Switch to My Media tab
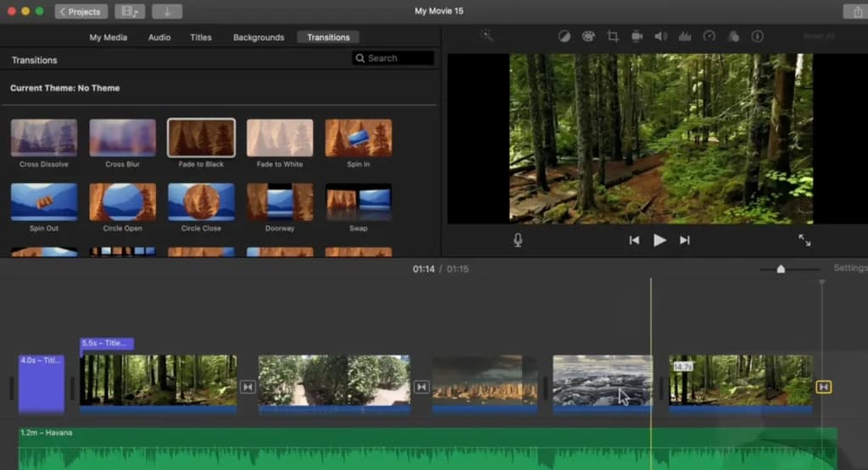 pyautogui.click(x=108, y=37)
